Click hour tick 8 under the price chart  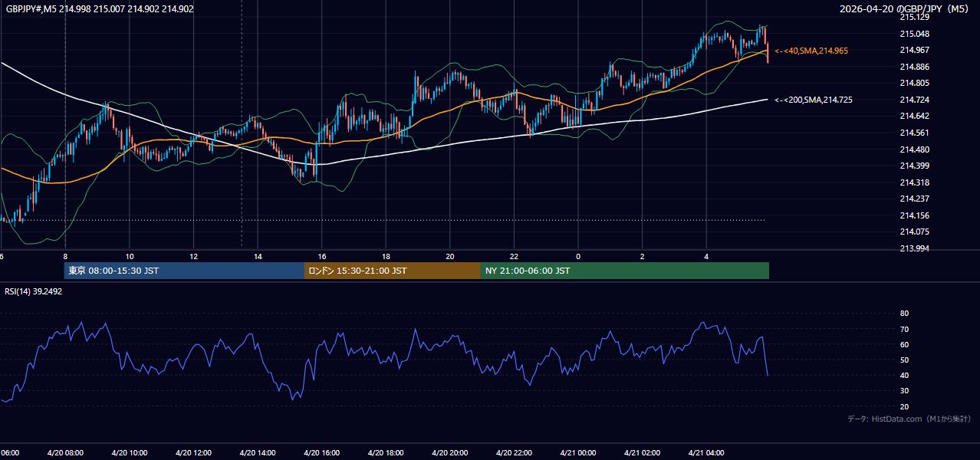point(65,257)
